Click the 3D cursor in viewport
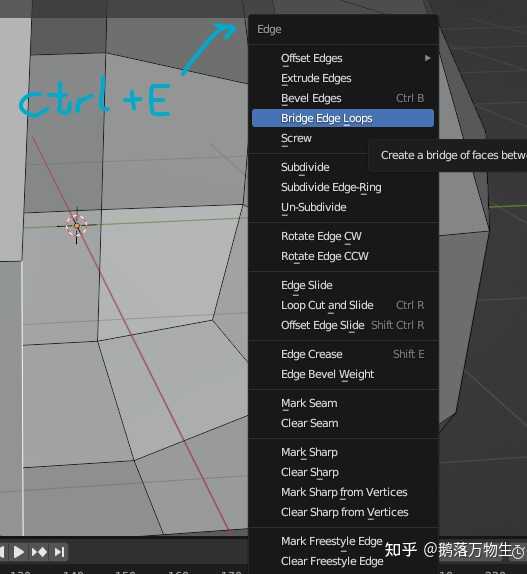 pyautogui.click(x=76, y=226)
